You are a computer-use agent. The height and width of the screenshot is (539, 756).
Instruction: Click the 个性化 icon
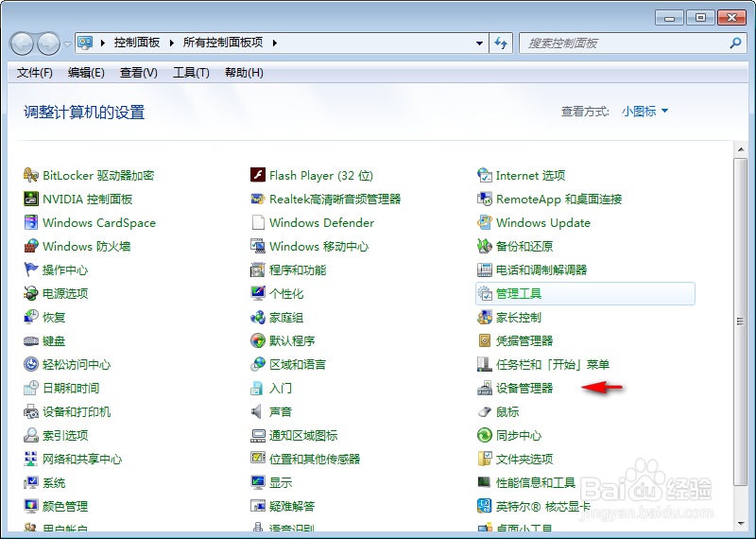click(258, 293)
